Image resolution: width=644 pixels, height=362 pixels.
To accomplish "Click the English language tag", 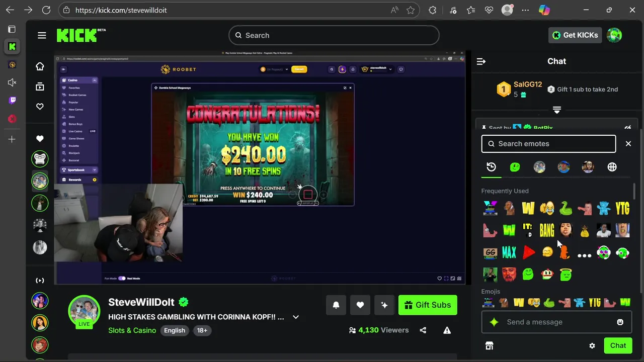I will [x=175, y=330].
